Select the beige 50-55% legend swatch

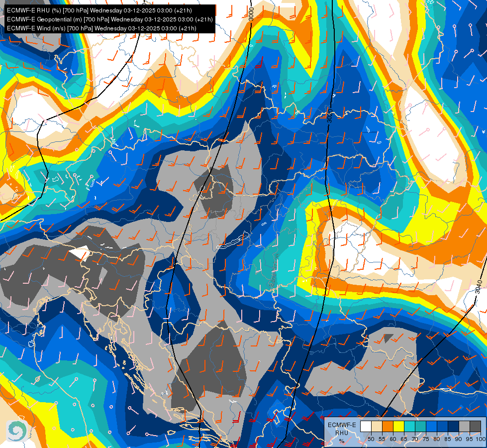coord(377,426)
